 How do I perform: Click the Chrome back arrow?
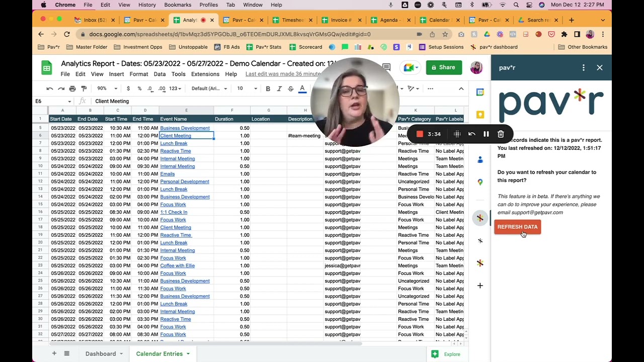[41, 34]
